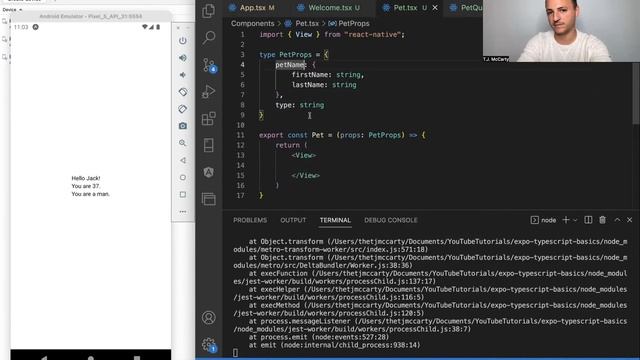Open the Accounts menu icon
The height and width of the screenshot is (360, 640).
(x=209, y=318)
